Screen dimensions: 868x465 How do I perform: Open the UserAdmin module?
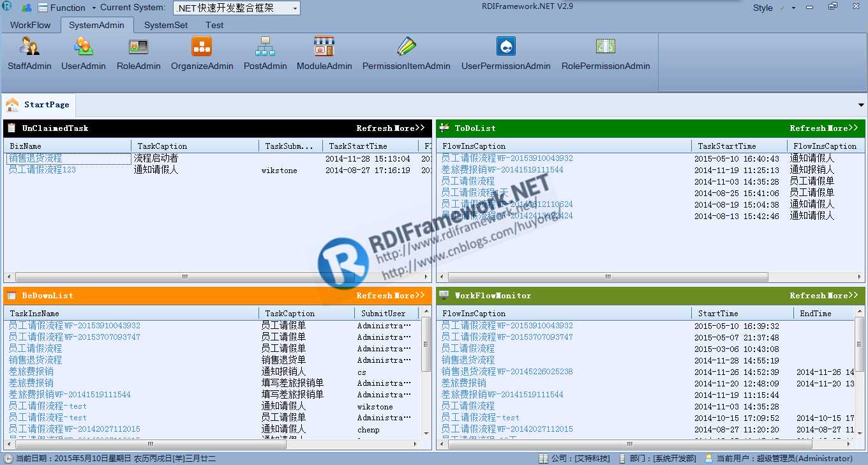(x=84, y=53)
